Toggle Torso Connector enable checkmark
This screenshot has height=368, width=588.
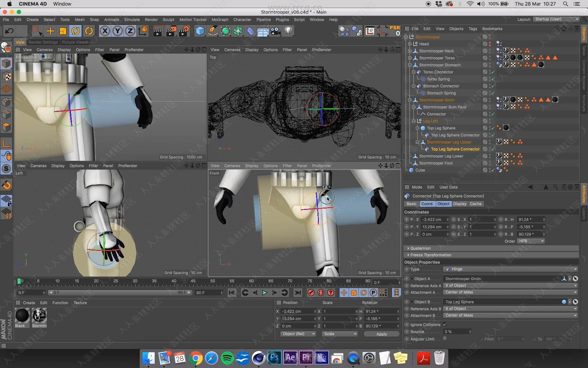point(493,72)
